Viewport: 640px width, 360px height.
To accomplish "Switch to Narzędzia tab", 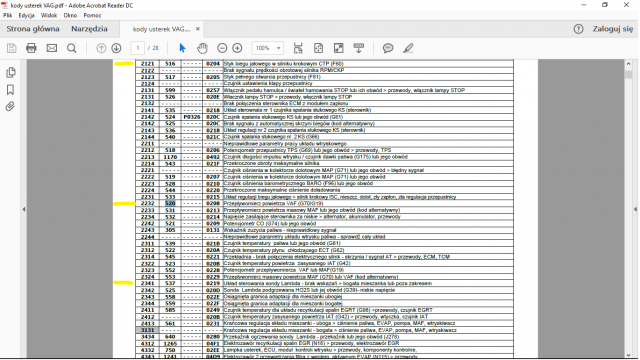I will 89,29.
